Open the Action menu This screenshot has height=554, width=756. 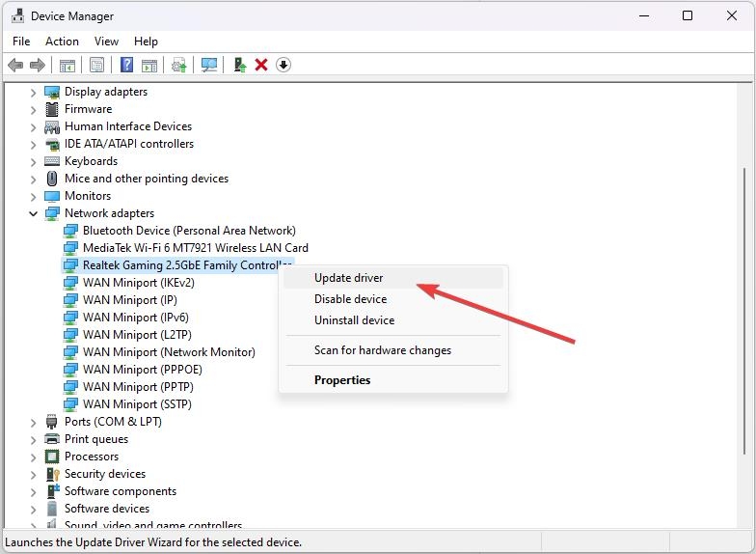tap(62, 42)
